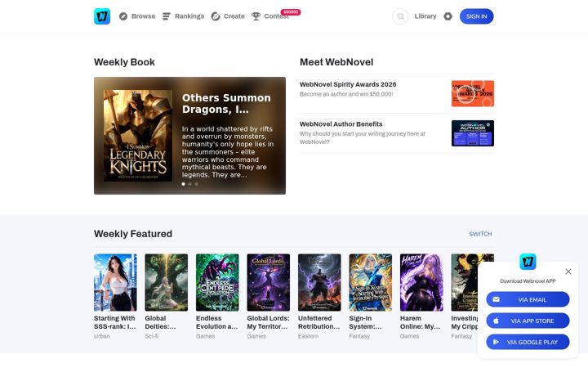This screenshot has width=588, height=368.
Task: Open 'Global Lords: My Territor...' book cover
Action: pyautogui.click(x=269, y=282)
